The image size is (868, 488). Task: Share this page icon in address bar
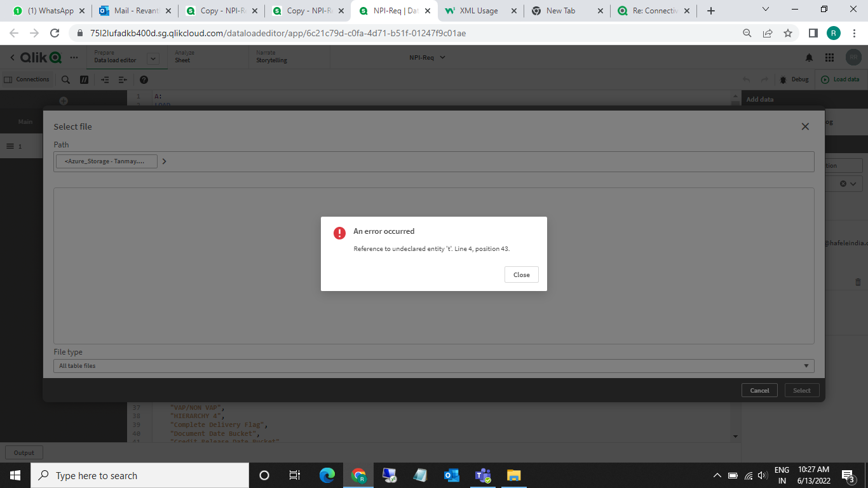768,33
